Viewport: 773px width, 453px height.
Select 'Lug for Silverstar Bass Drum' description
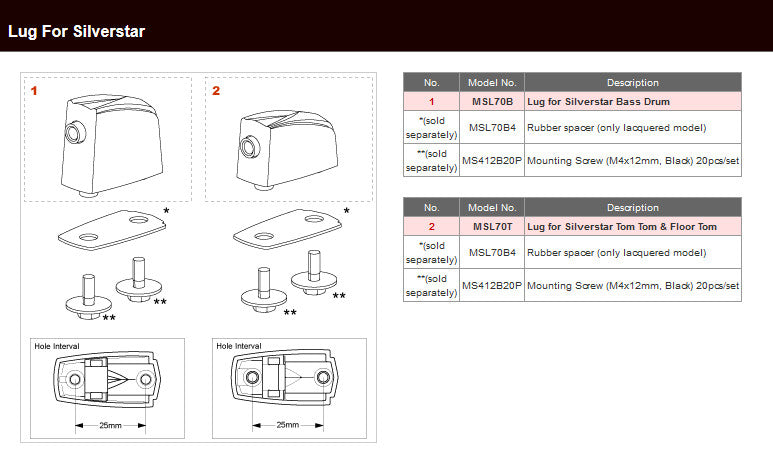598,102
